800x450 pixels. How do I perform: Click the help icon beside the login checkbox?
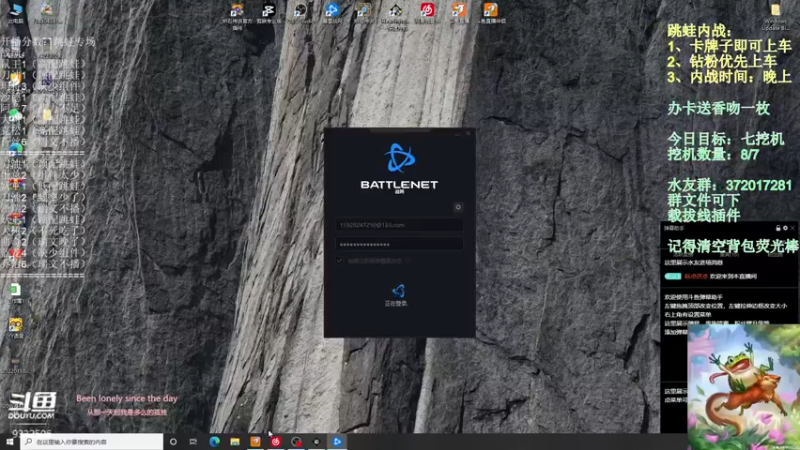coord(408,261)
